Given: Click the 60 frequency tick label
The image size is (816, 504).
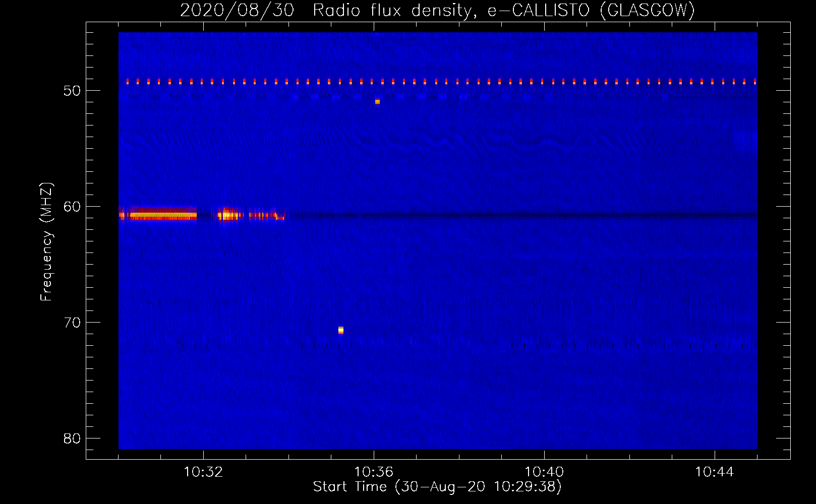Looking at the screenshot, I should tap(72, 207).
